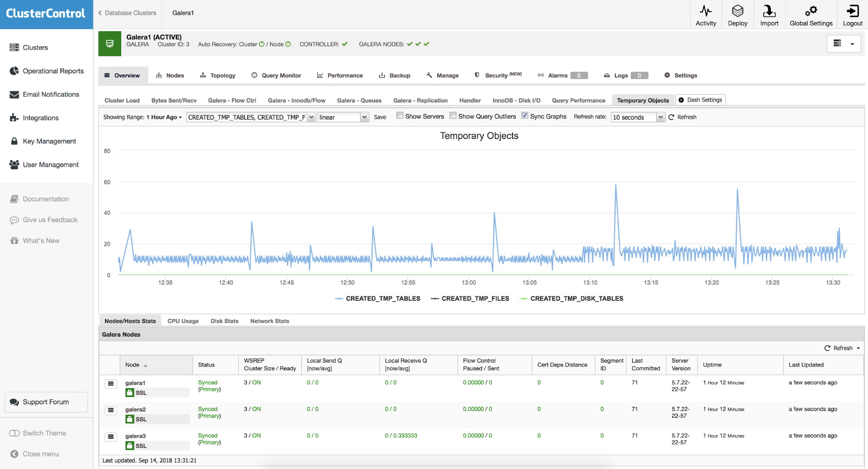
Task: Switch to CPU Usage stats tab
Action: coord(183,321)
